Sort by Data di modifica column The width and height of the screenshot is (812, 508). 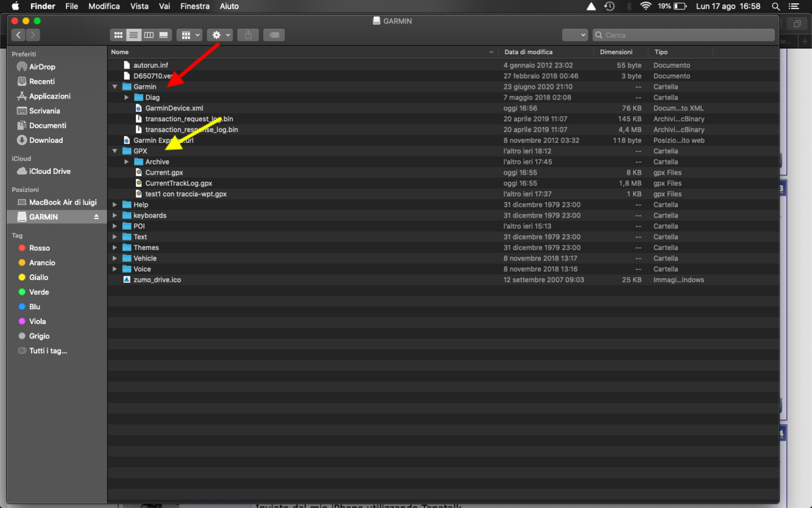click(x=546, y=52)
